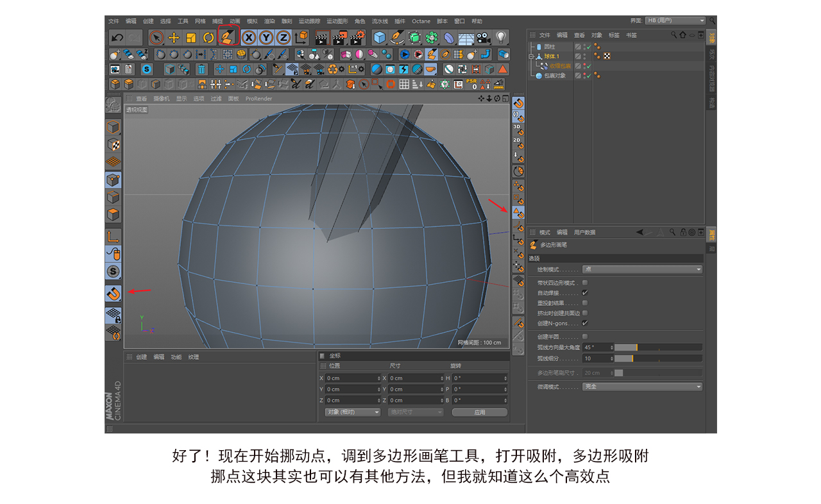Screen dimensions: 821x504
Task: Uncheck 自动焊接 checkbox
Action: (585, 293)
